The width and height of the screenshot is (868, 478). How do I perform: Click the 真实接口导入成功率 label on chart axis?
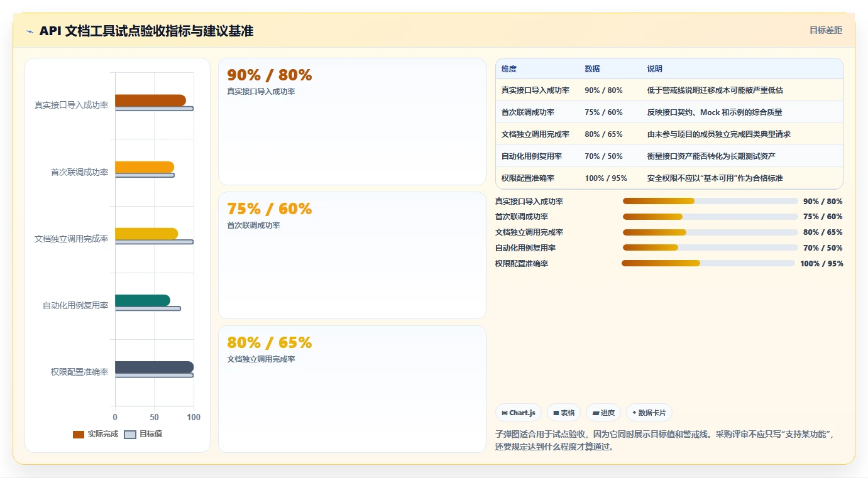[x=71, y=106]
